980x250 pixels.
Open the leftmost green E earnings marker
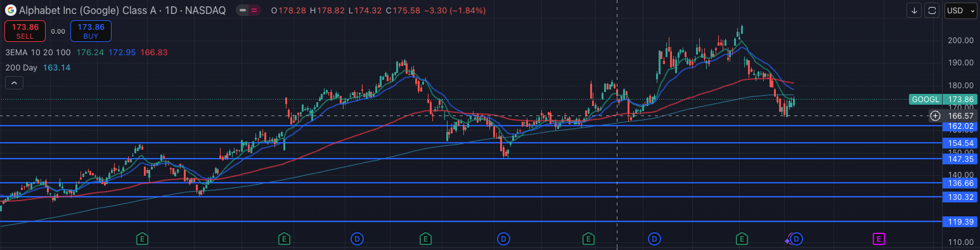pyautogui.click(x=143, y=239)
